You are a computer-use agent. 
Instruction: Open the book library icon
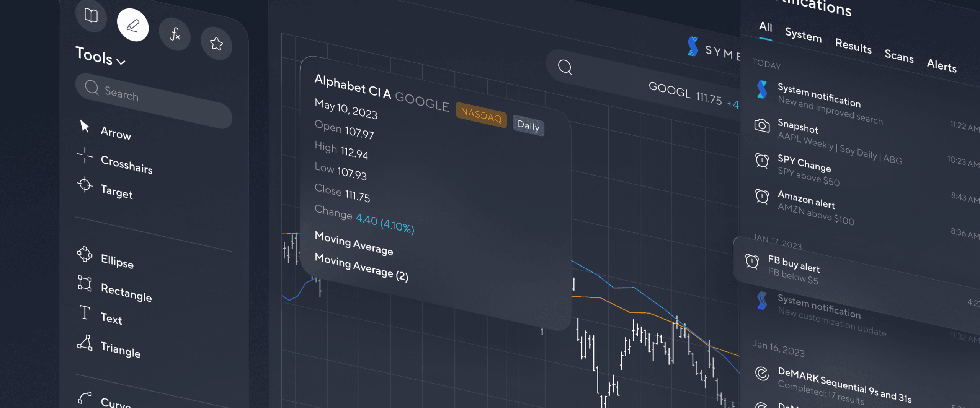click(91, 16)
